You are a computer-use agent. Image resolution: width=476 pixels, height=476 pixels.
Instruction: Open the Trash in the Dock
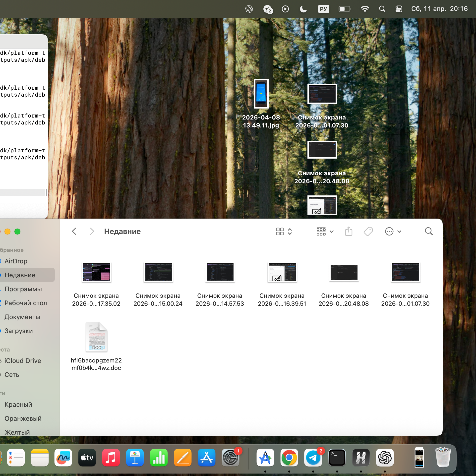443,458
